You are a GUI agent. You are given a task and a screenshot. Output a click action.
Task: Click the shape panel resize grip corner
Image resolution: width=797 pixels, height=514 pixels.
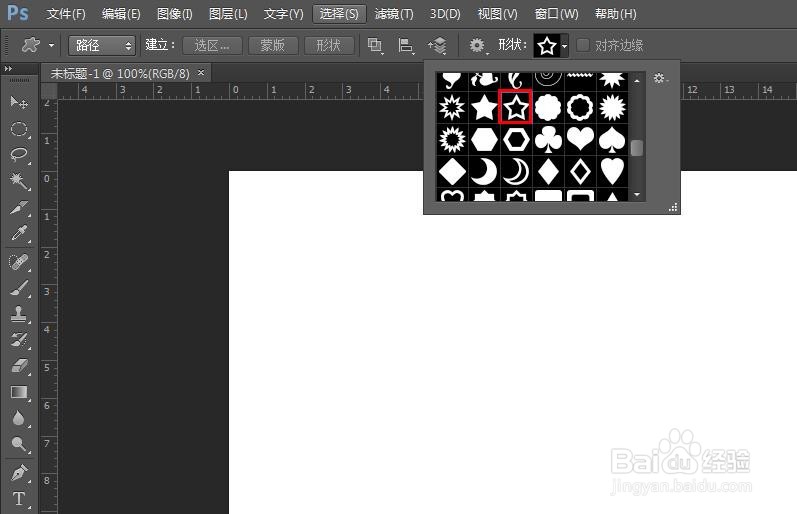click(673, 207)
